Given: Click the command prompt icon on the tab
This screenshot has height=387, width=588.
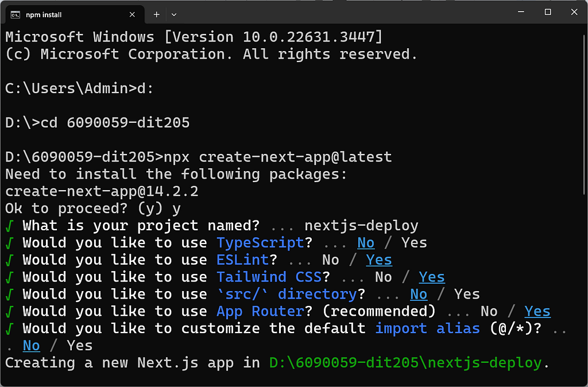Looking at the screenshot, I should coord(16,14).
